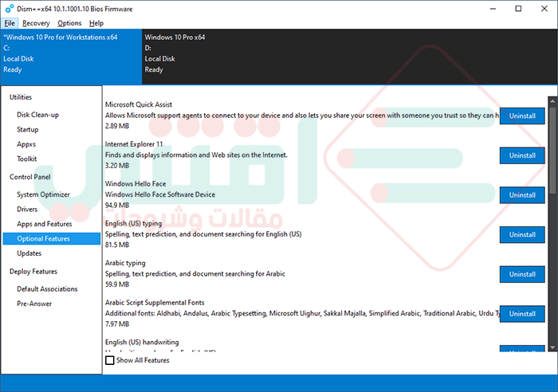This screenshot has height=392, width=558.
Task: Click the Utilities section header
Action: click(x=21, y=97)
